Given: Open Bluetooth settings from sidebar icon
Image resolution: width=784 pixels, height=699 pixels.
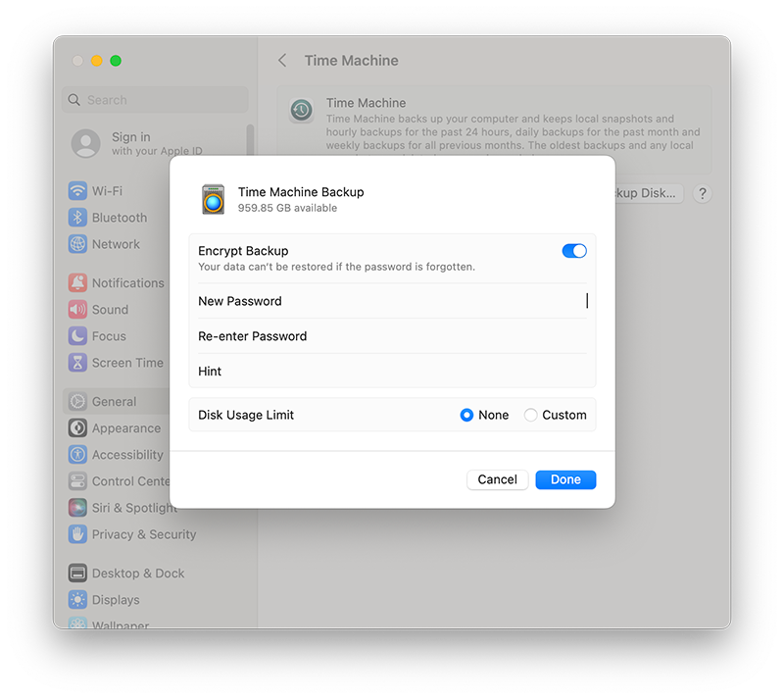Looking at the screenshot, I should tap(77, 218).
